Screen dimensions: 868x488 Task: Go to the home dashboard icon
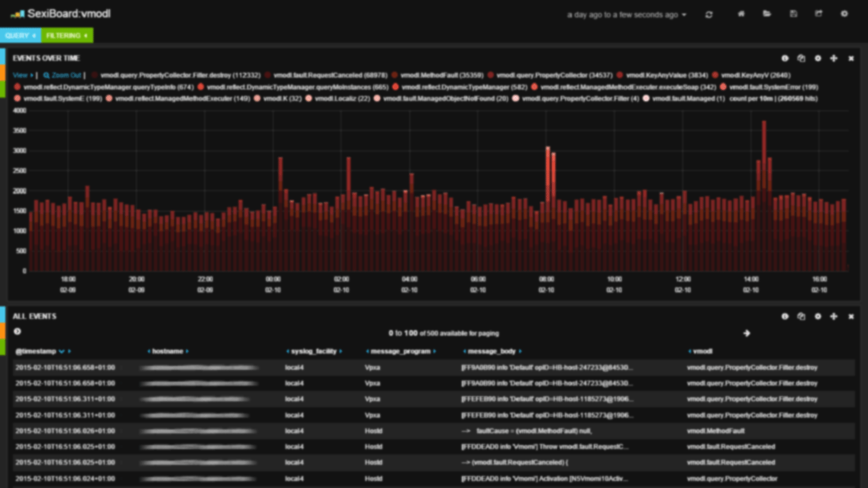741,14
